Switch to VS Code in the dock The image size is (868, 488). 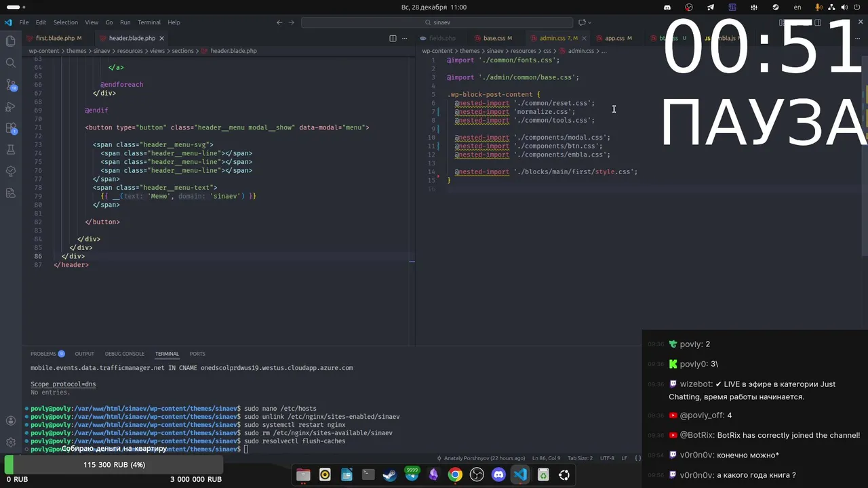520,475
